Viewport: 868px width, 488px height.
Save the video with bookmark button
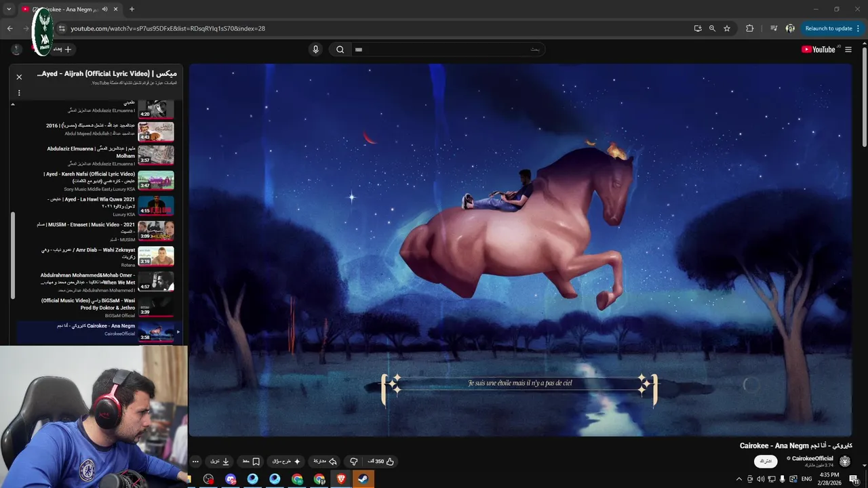252,462
